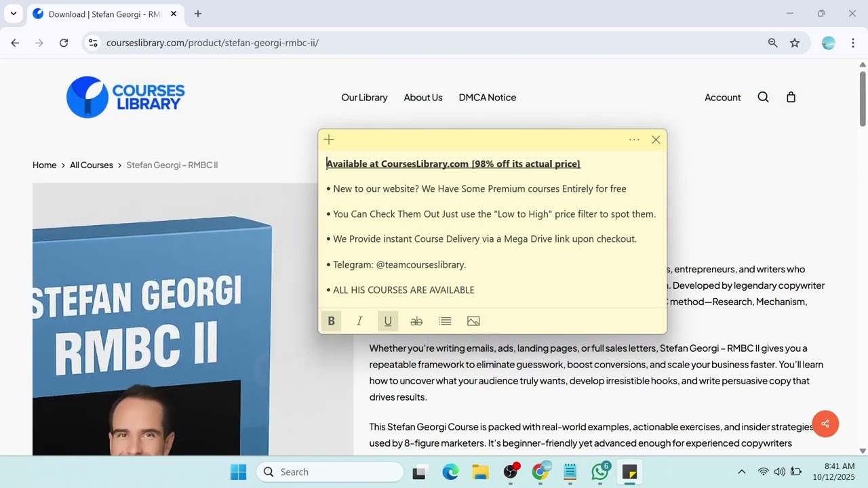Click the 'Available at CoursesLibrary.com' note heading

[453, 164]
